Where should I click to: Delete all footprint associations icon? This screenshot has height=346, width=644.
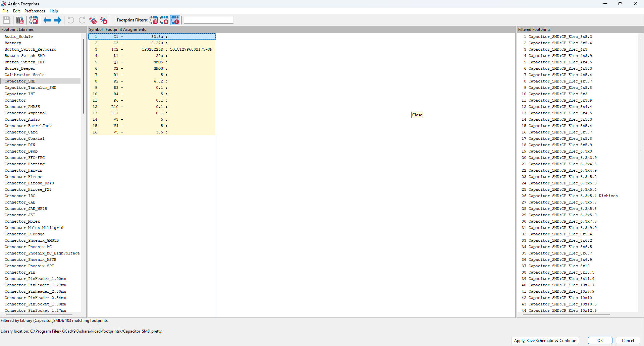[x=104, y=20]
